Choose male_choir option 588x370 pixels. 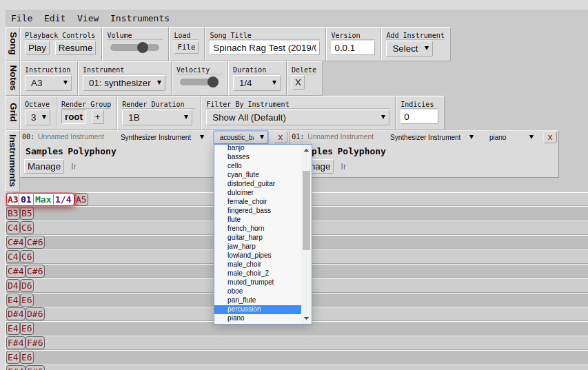click(x=258, y=265)
